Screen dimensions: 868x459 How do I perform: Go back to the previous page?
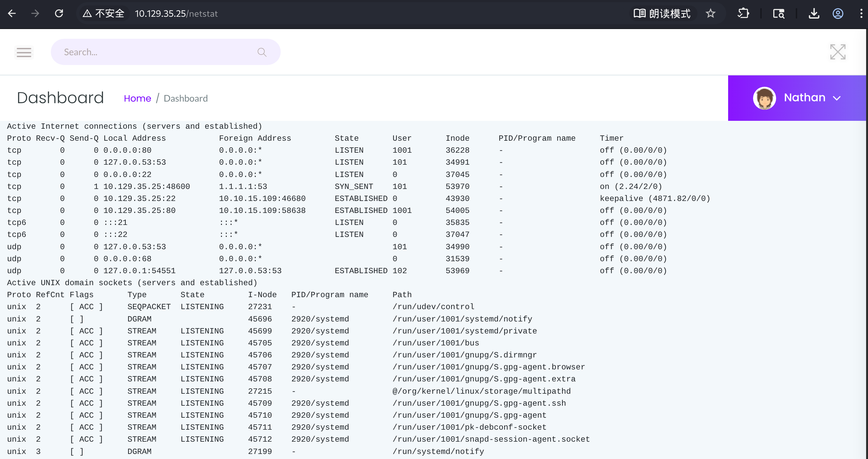[x=12, y=14]
